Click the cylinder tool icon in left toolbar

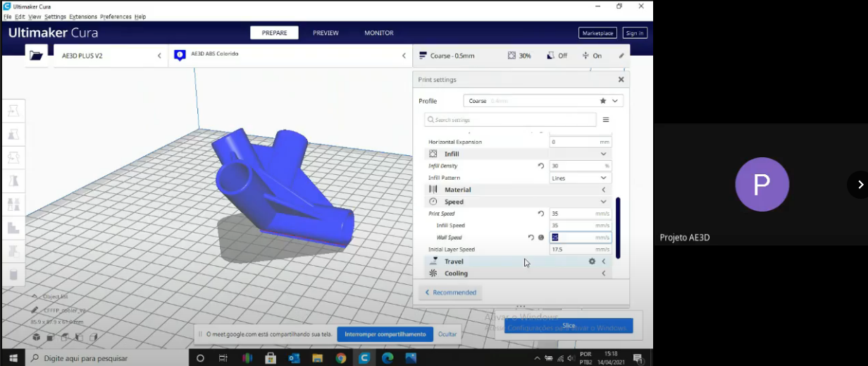click(x=13, y=274)
